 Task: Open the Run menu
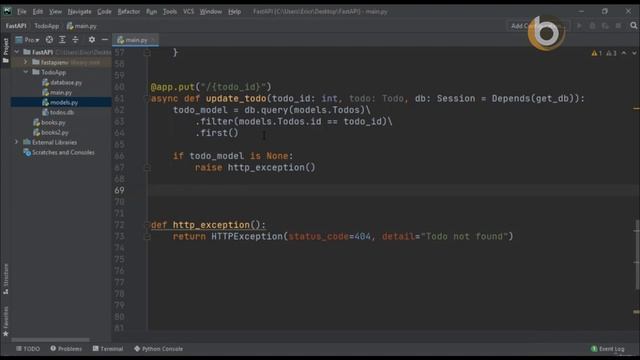(151, 11)
